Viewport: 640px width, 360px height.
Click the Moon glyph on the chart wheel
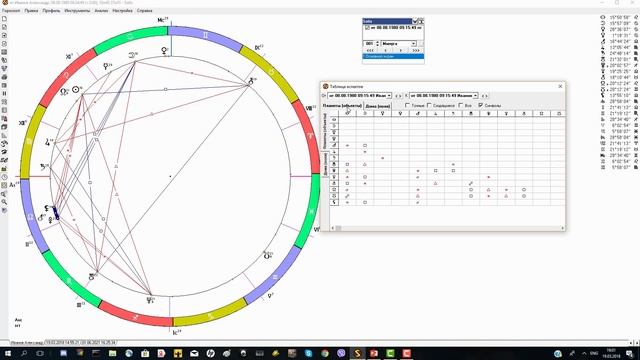(x=132, y=54)
